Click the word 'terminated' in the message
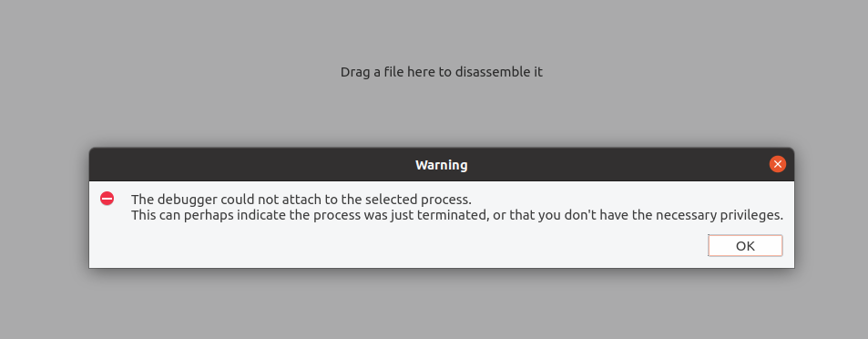The image size is (868, 339). point(455,215)
